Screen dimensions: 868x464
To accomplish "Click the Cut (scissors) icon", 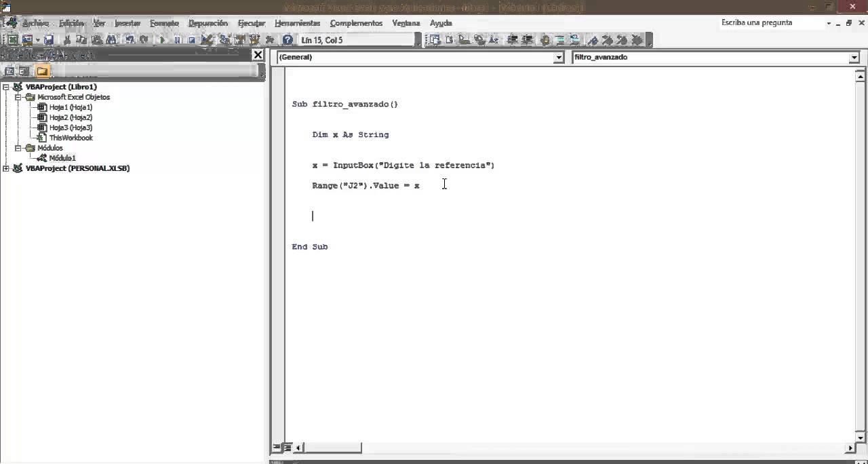I will tap(67, 40).
